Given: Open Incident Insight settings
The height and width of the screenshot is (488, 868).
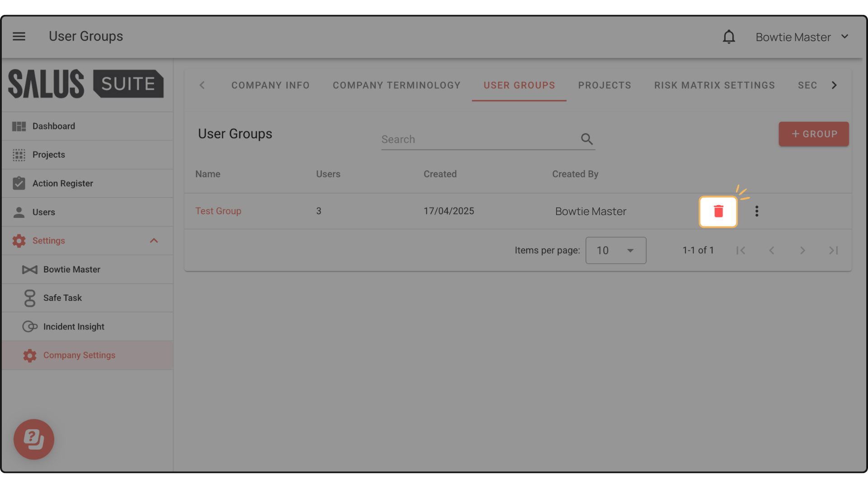Looking at the screenshot, I should click(x=74, y=327).
